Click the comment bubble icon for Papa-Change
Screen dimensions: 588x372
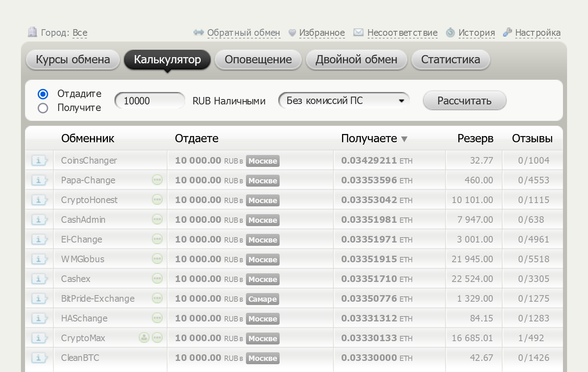click(157, 180)
